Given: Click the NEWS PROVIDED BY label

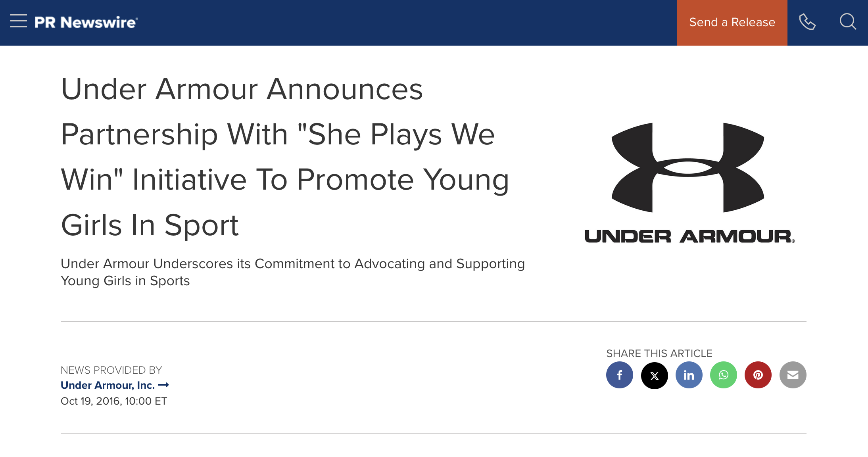Looking at the screenshot, I should tap(111, 370).
